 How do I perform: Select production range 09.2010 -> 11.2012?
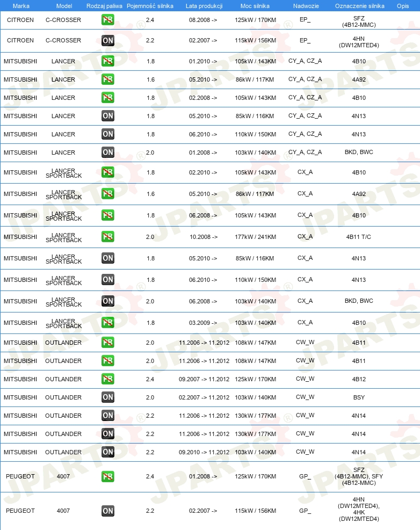tap(204, 452)
